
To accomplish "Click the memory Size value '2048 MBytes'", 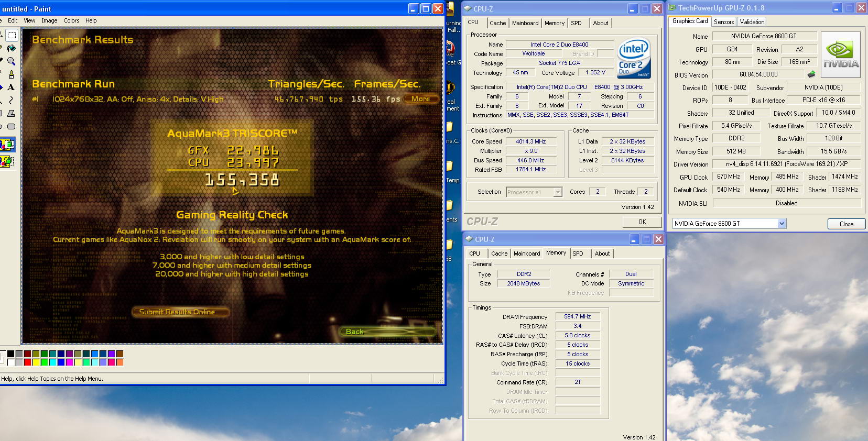I will point(523,283).
